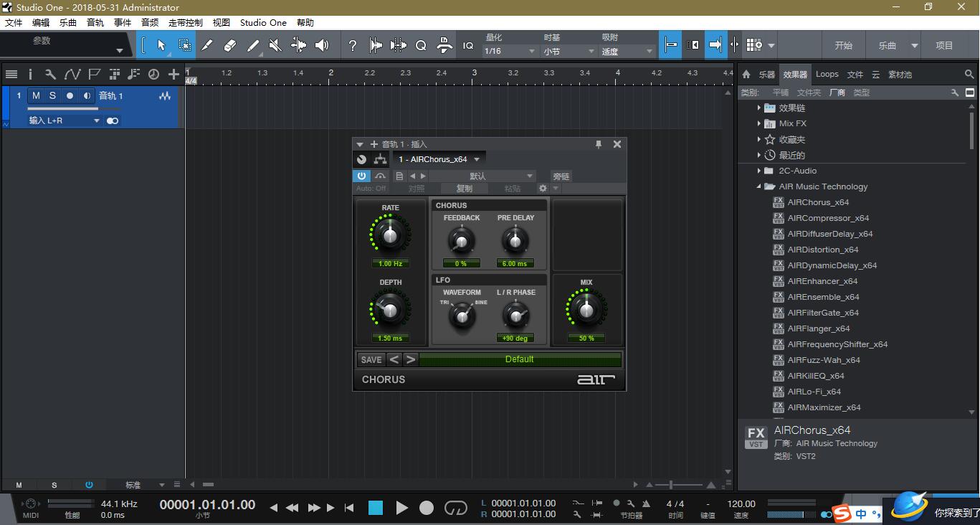
Task: Open the 量化 1/16 dropdown
Action: [510, 51]
